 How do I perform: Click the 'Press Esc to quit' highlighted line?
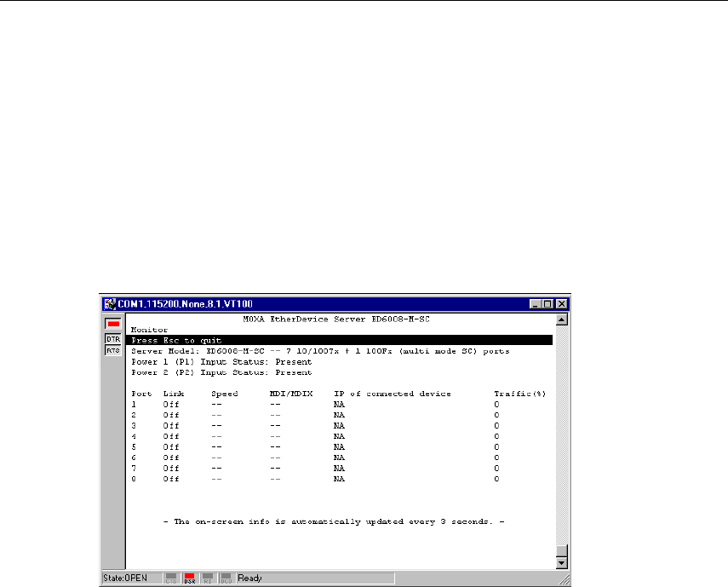pyautogui.click(x=340, y=341)
